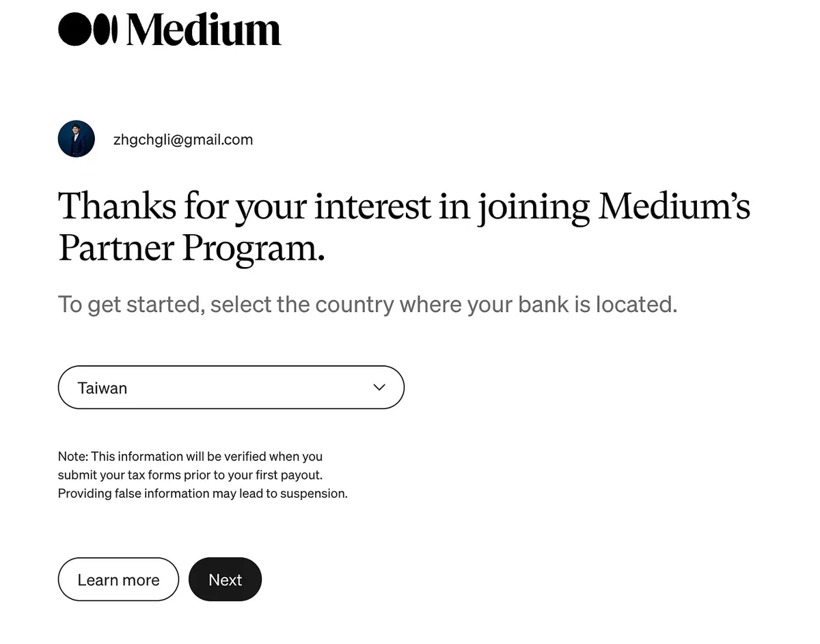Click the Medium wordmark text

click(203, 30)
